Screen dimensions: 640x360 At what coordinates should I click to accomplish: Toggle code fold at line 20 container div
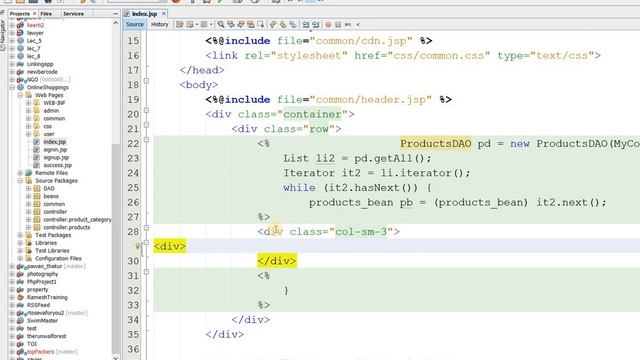point(146,111)
